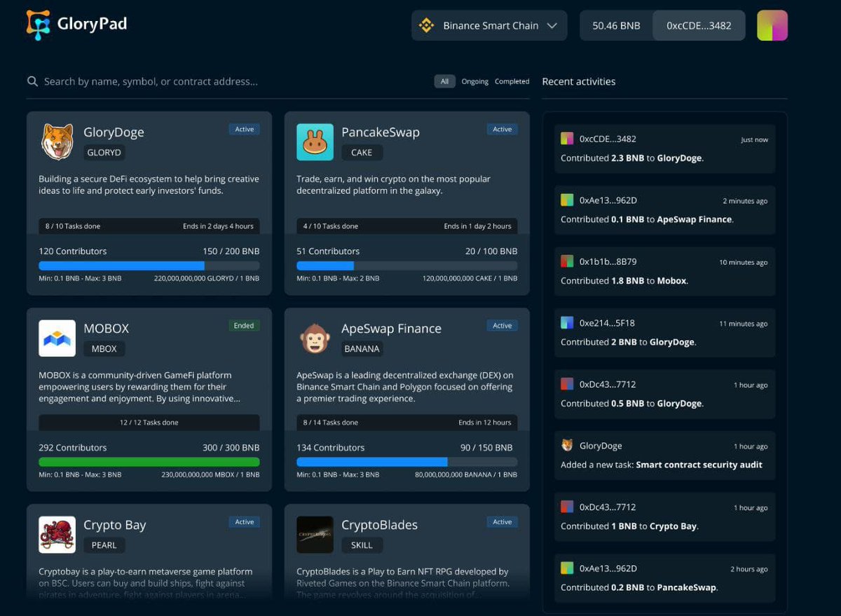The height and width of the screenshot is (616, 841).
Task: Open the Crypto Bay project title
Action: [115, 525]
